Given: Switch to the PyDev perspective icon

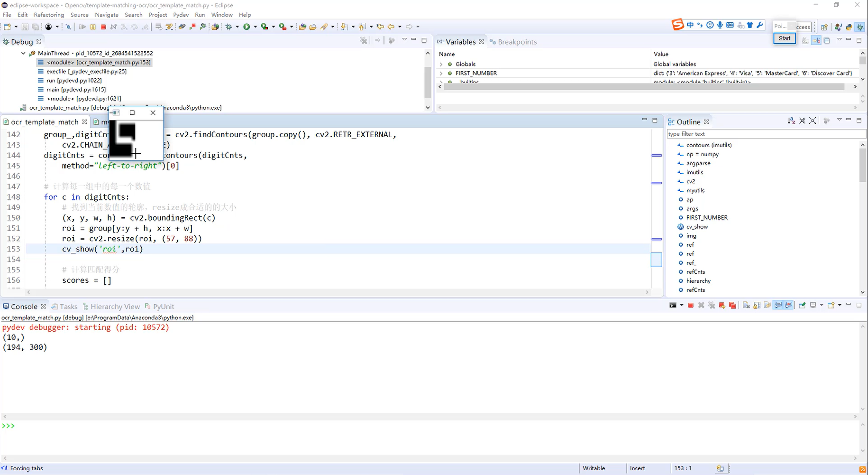Looking at the screenshot, I should (x=849, y=27).
